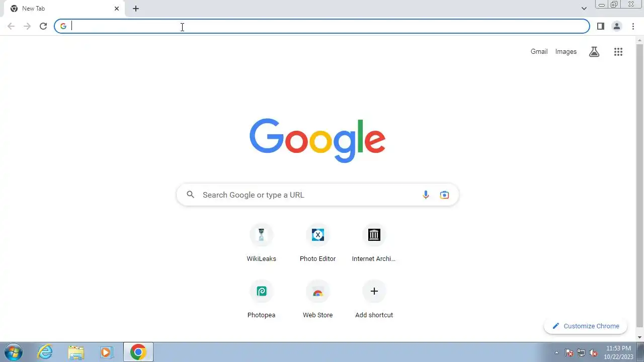Open a new tab with plus button
This screenshot has height=362, width=644.
[136, 9]
